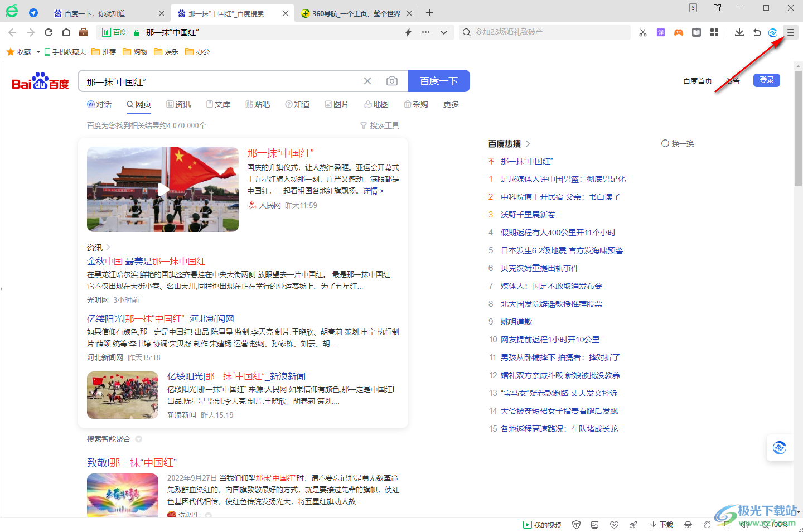Refresh hot searches with 换一换
The height and width of the screenshot is (532, 803).
pyautogui.click(x=678, y=143)
